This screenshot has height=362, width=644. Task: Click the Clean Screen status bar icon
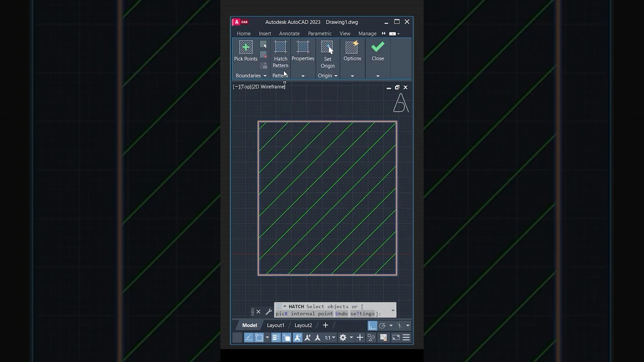[395, 337]
